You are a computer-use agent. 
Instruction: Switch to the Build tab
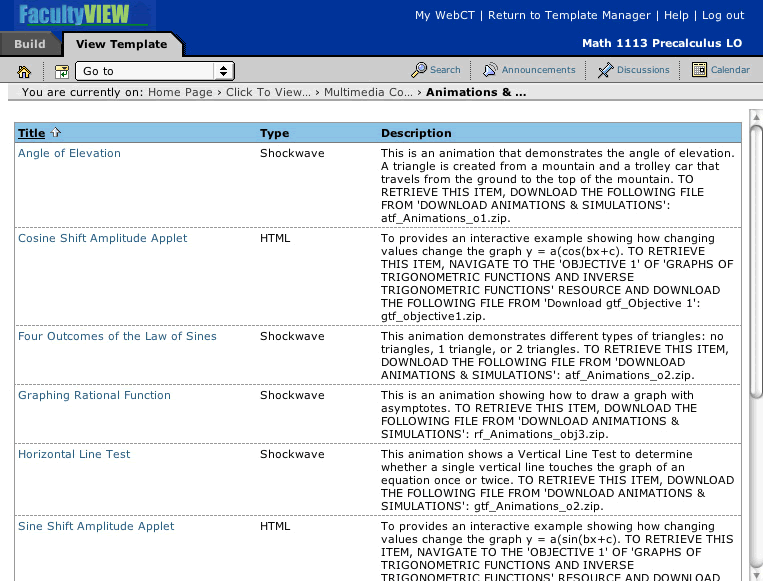click(x=30, y=44)
